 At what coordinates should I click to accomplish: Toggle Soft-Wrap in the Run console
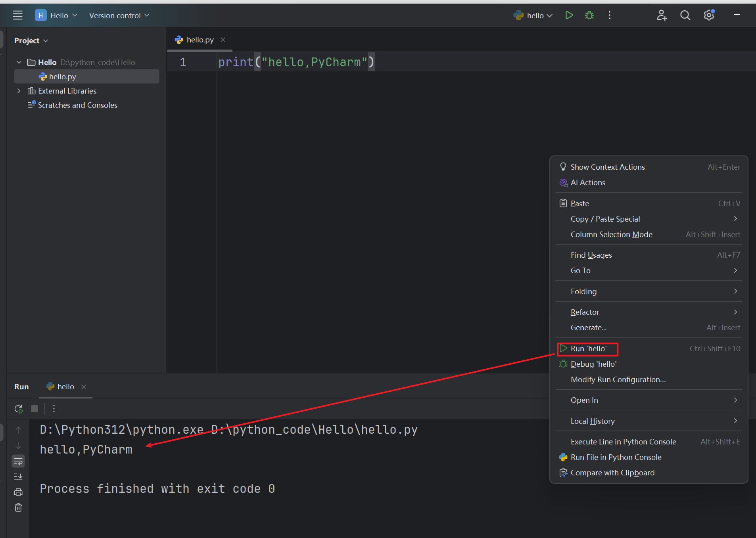[x=18, y=461]
